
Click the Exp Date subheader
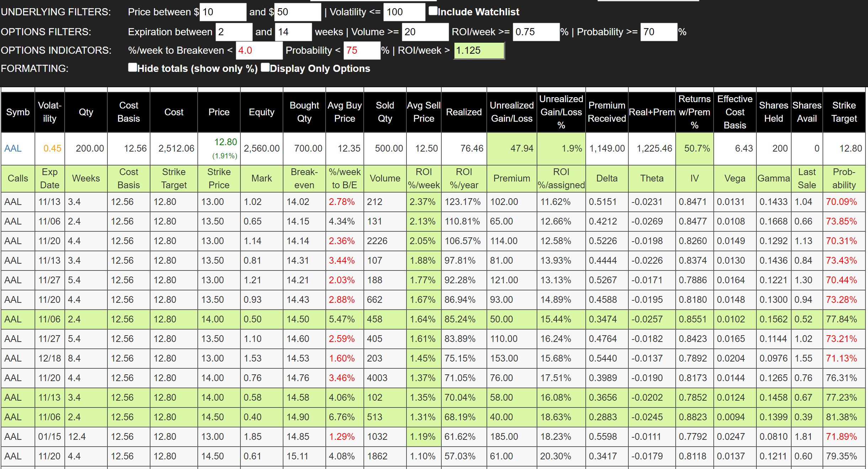pos(50,178)
